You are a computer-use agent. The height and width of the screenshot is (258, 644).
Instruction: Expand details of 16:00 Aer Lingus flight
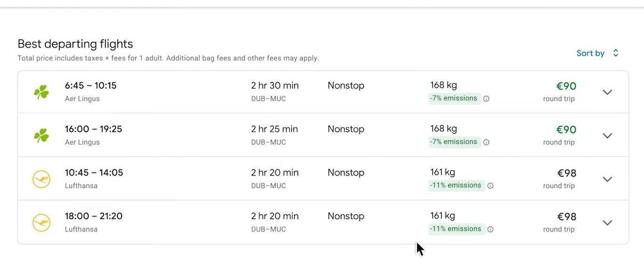click(607, 136)
